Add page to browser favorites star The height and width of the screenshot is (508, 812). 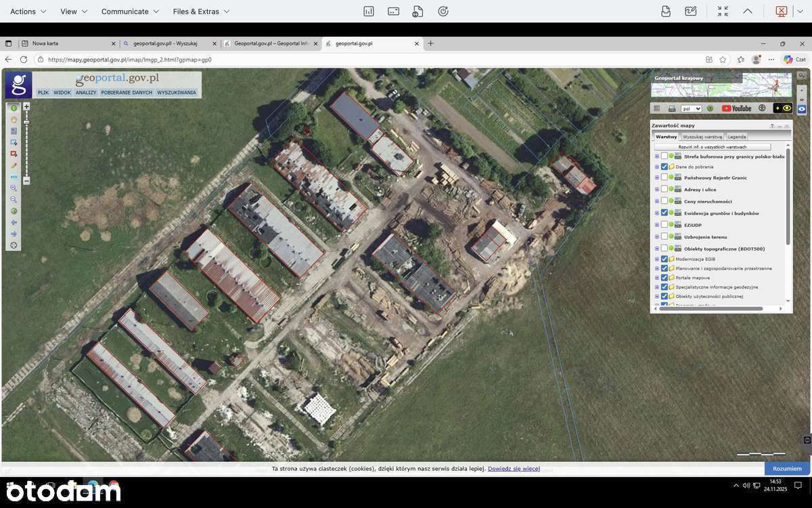[723, 60]
